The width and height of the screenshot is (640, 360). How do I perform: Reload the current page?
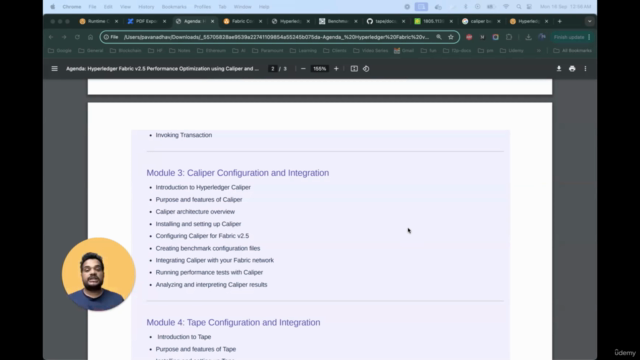(77, 37)
